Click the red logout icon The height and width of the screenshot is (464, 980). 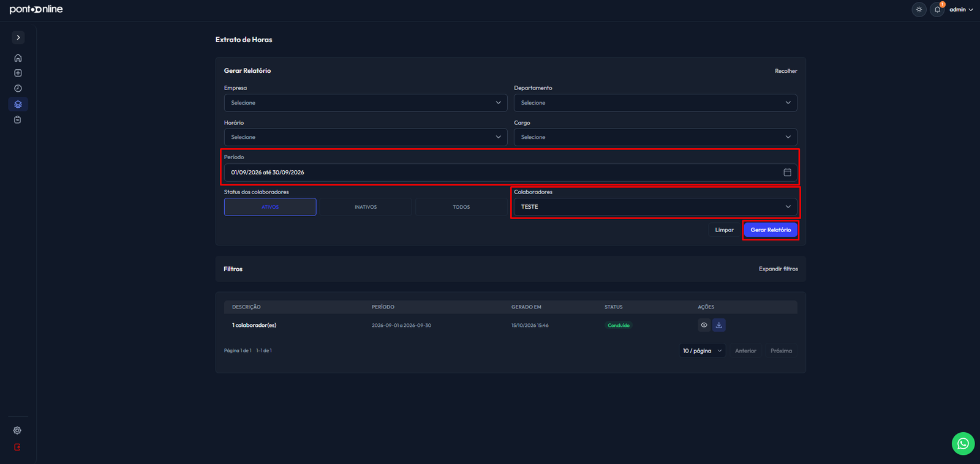coord(17,447)
